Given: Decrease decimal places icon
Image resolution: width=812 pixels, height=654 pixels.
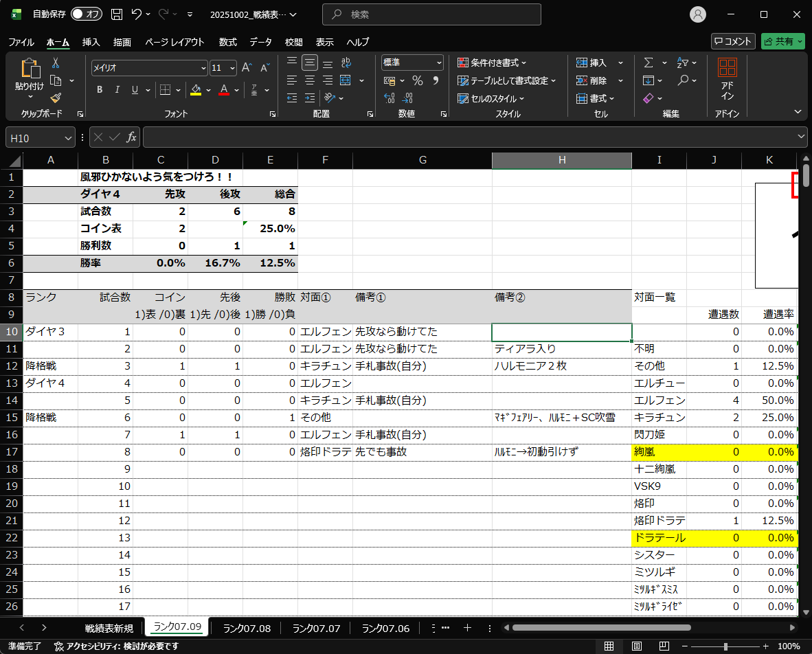Looking at the screenshot, I should point(407,98).
